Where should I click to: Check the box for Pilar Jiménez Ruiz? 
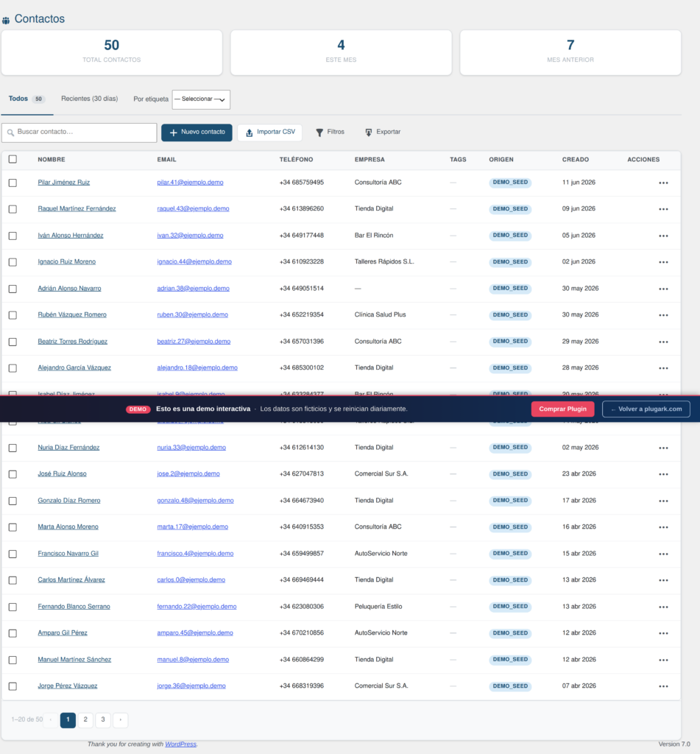click(13, 183)
